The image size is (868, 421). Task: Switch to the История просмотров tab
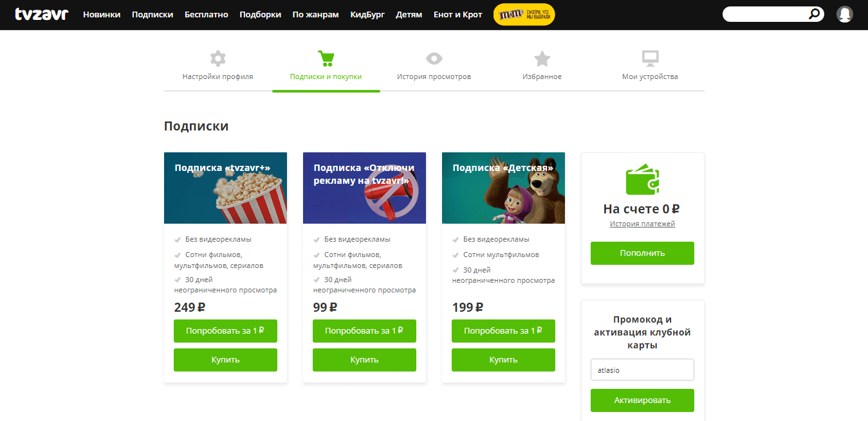pos(434,76)
